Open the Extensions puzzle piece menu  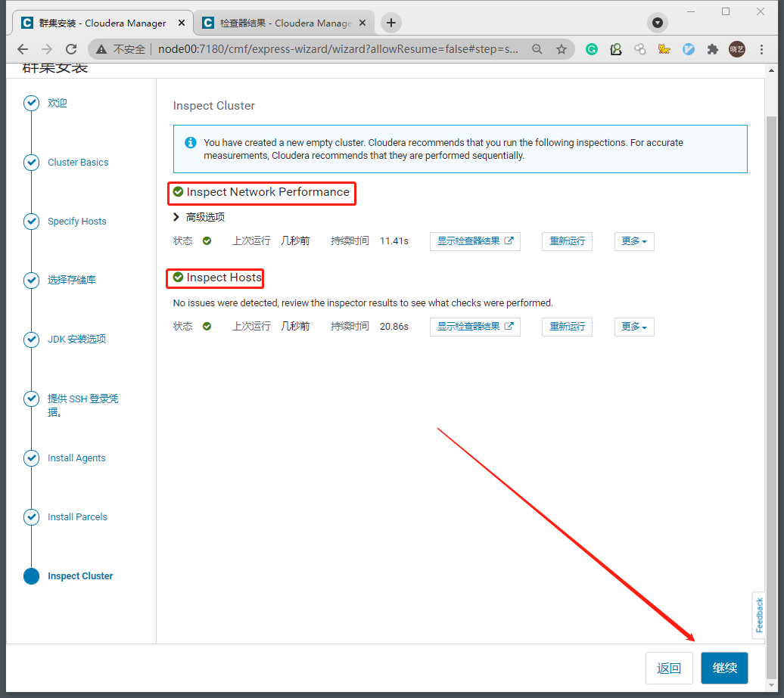click(713, 49)
